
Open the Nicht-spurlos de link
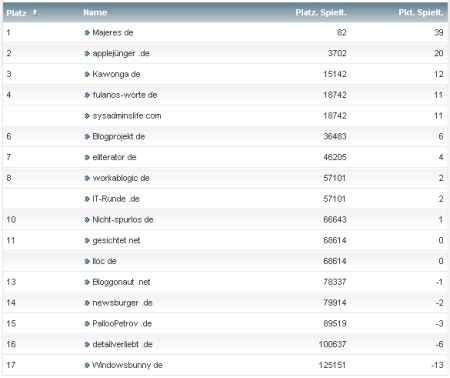pos(123,220)
